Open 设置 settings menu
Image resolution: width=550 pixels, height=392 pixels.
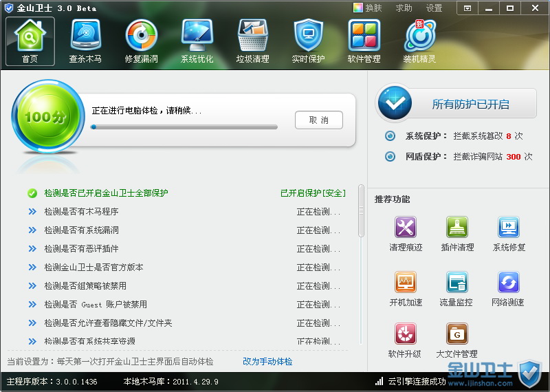click(x=434, y=8)
